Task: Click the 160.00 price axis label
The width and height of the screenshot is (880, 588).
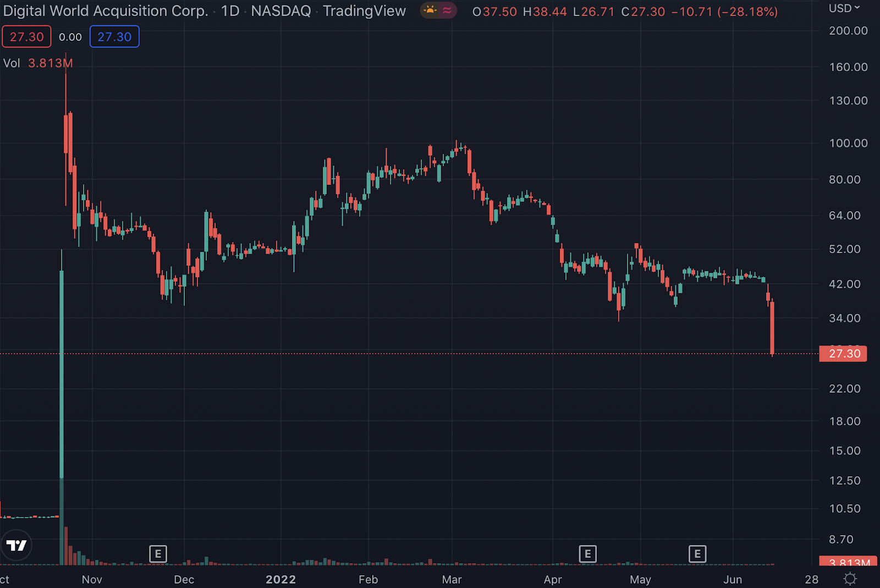Action: coord(848,67)
